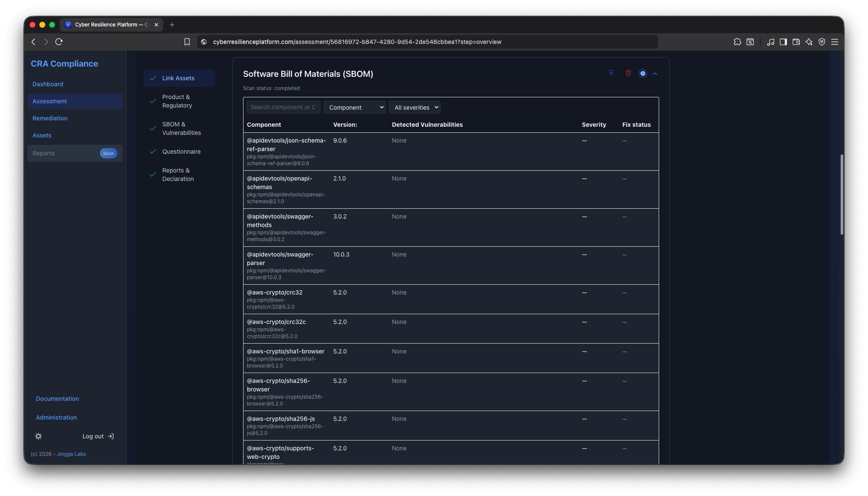Click the browser extensions puzzle icon
This screenshot has width=868, height=496.
(x=737, y=42)
